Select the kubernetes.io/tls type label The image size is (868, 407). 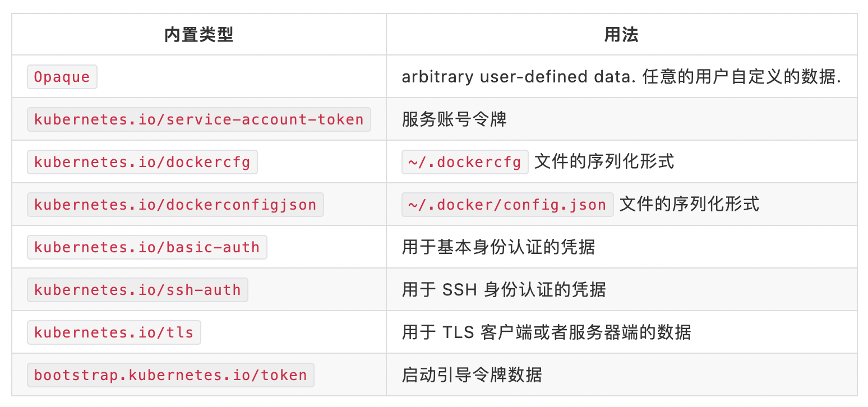point(114,332)
